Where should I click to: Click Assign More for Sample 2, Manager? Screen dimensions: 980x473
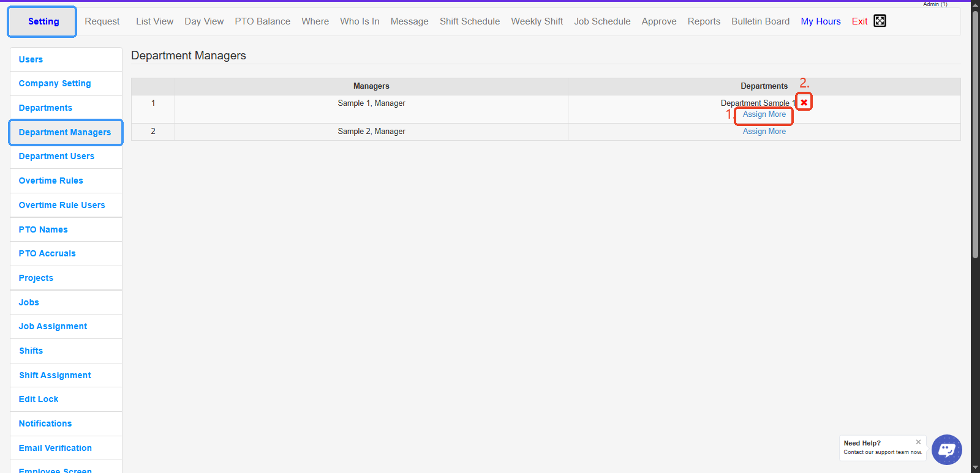click(x=764, y=132)
